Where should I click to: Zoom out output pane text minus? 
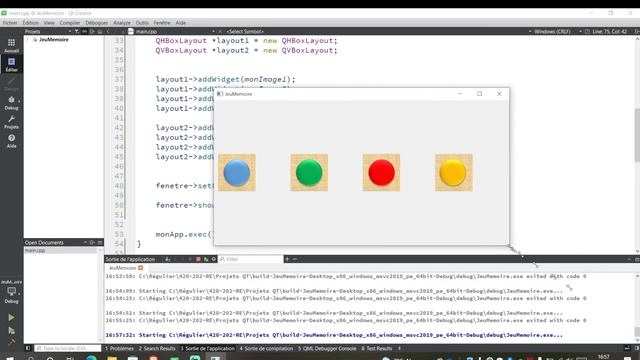[294, 259]
